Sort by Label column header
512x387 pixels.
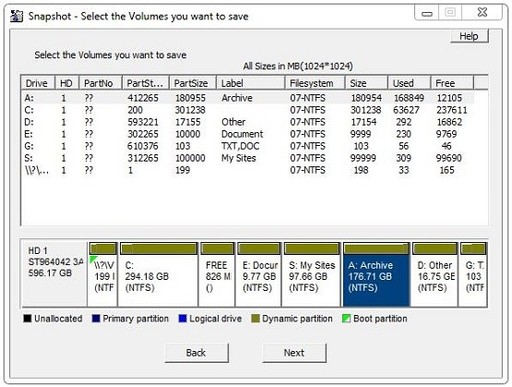[x=251, y=83]
